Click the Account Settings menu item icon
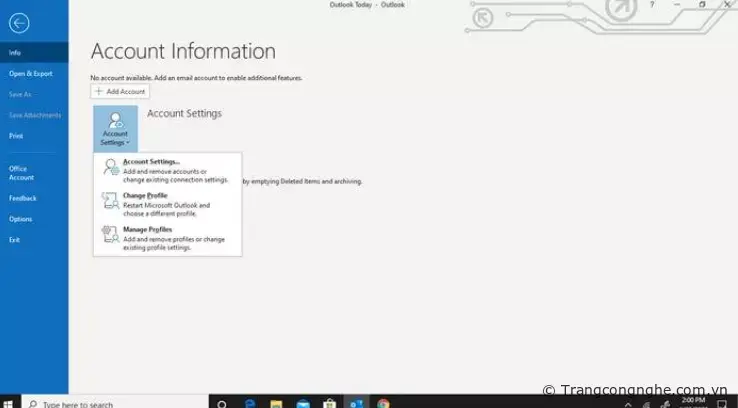This screenshot has width=738, height=408. pyautogui.click(x=110, y=168)
